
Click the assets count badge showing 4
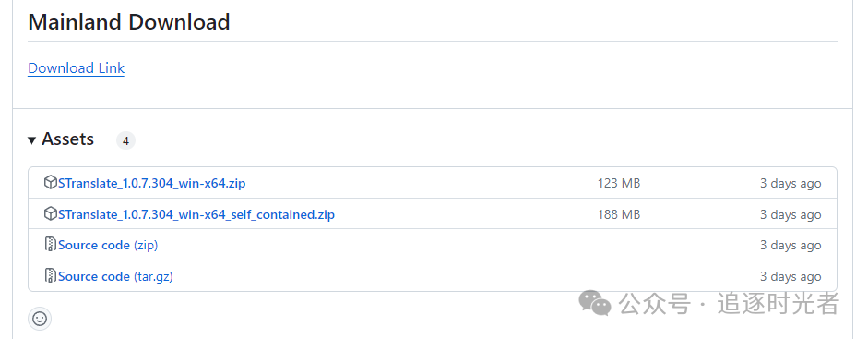pos(125,140)
